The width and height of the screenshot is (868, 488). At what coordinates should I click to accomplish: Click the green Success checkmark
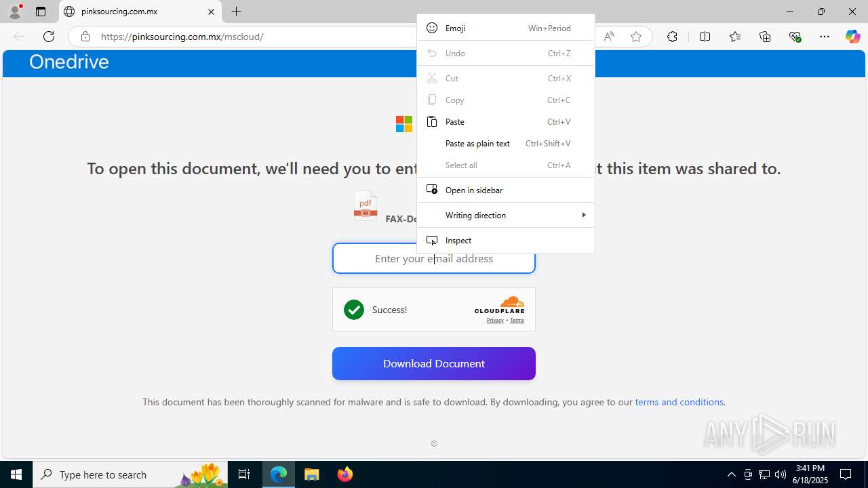coord(353,310)
